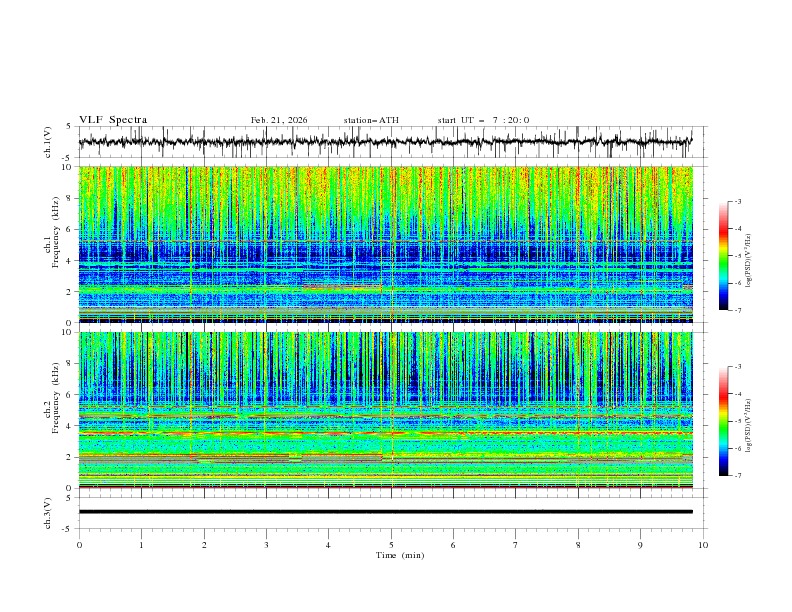Click time axis tick label 0
The width and height of the screenshot is (792, 612).
[79, 545]
